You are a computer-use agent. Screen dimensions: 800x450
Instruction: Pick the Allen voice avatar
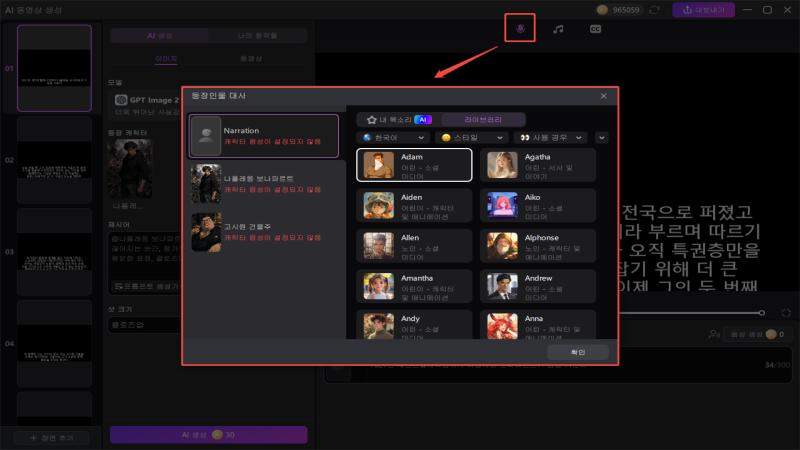(x=379, y=246)
